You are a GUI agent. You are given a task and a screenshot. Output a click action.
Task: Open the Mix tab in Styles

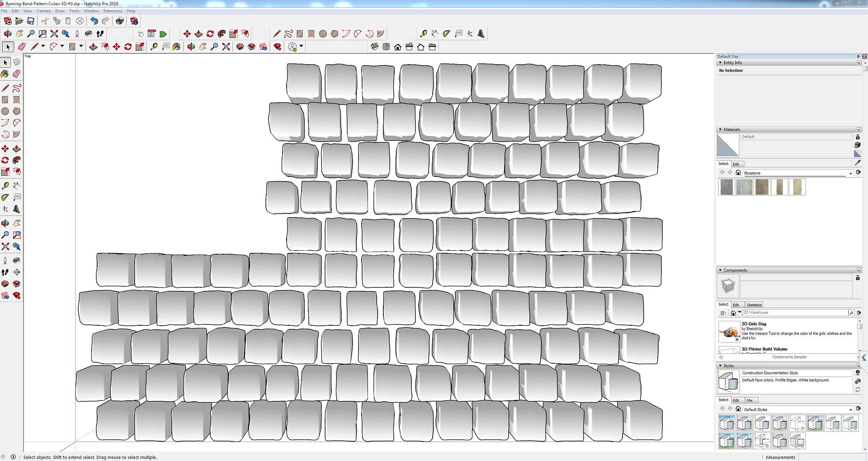[x=750, y=400]
